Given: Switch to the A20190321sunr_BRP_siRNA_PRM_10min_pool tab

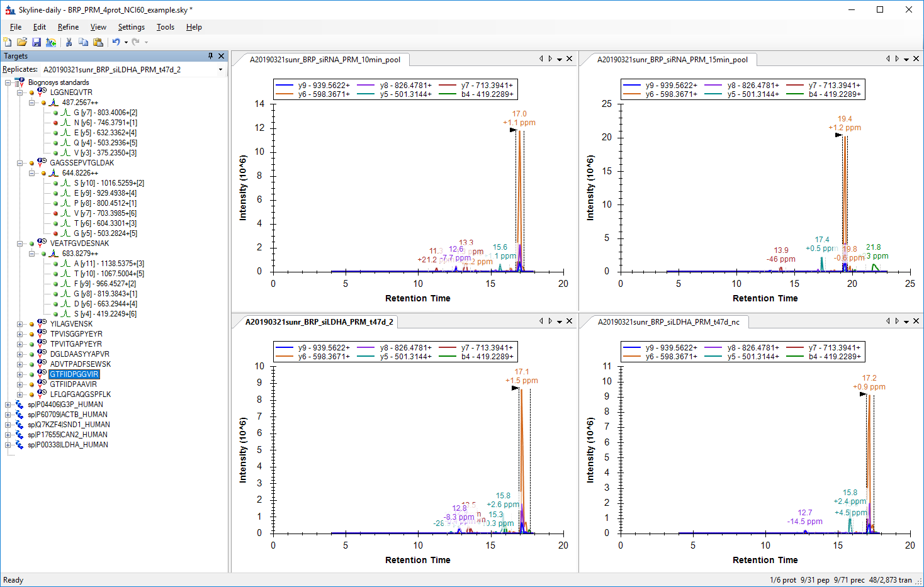Looking at the screenshot, I should tap(325, 60).
